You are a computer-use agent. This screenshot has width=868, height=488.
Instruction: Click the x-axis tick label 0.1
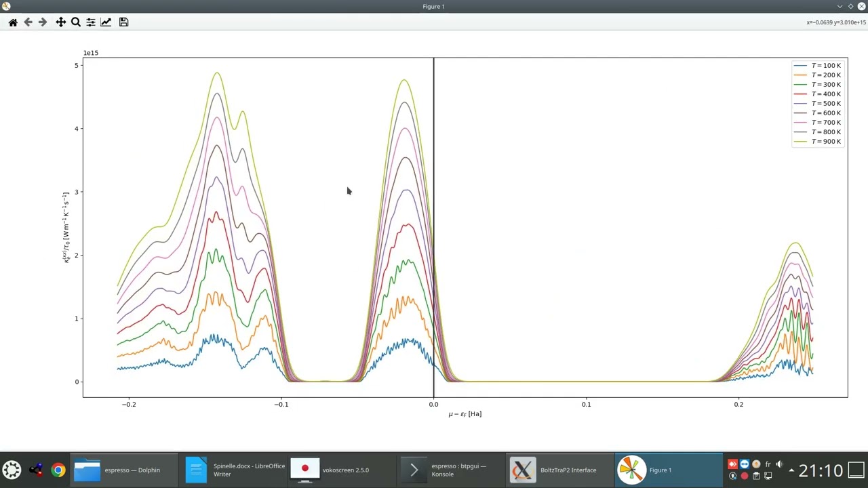pos(586,405)
